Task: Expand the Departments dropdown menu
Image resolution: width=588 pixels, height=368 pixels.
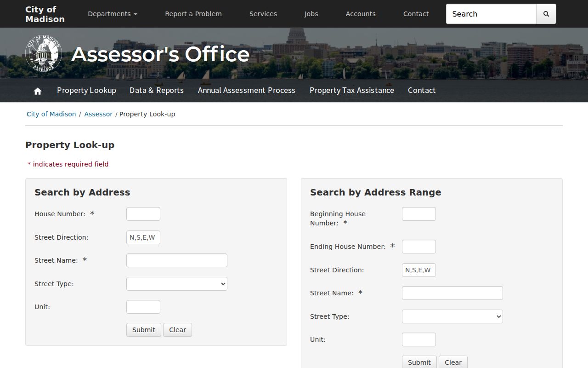Action: (113, 14)
